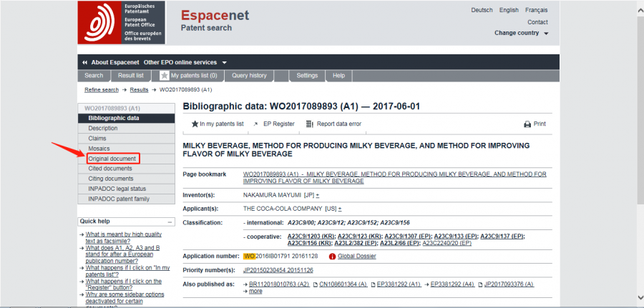Switch language to English

[509, 10]
